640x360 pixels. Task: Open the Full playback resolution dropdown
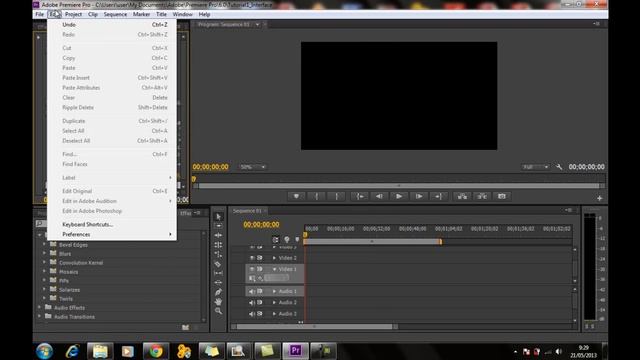coord(535,167)
